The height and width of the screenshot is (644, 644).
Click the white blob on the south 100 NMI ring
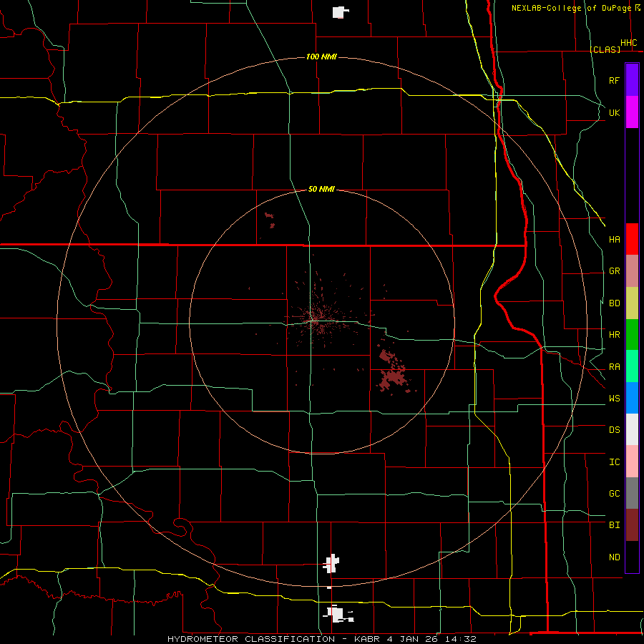[331, 564]
